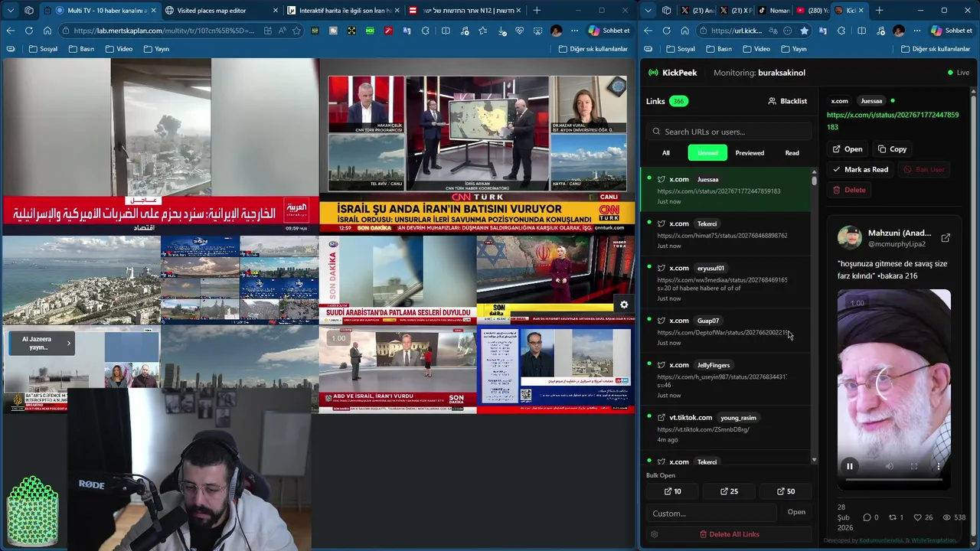Open the selected link with Open button
This screenshot has height=551, width=980.
click(x=848, y=149)
